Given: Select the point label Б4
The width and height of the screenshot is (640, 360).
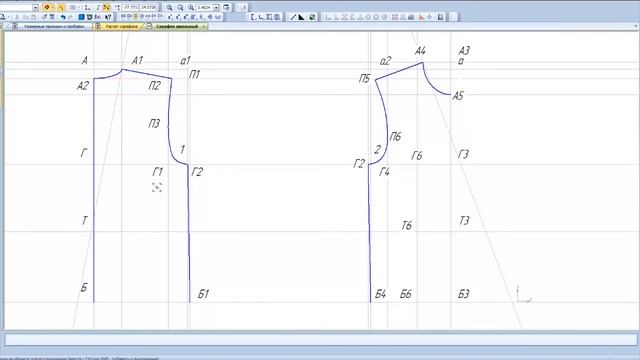Looking at the screenshot, I should pos(380,294).
